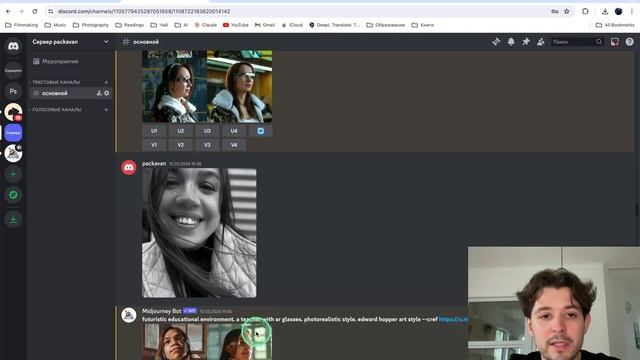
Task: Open Мероприятия events entry
Action: [60, 61]
